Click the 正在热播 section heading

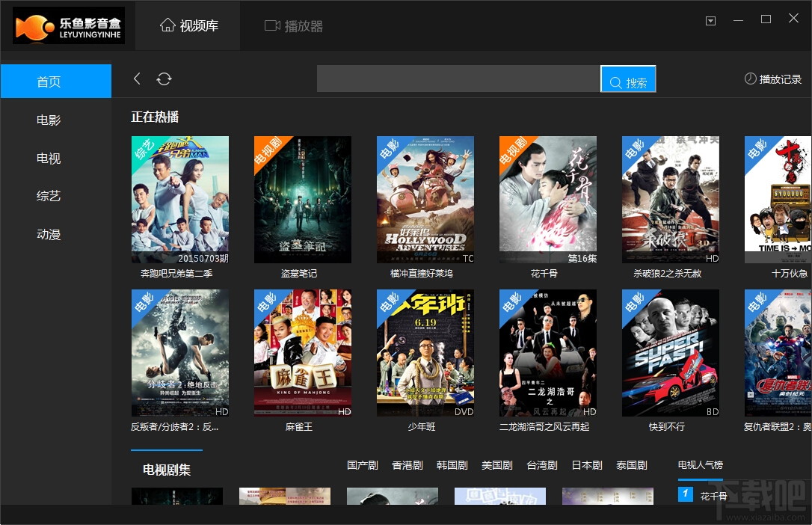[155, 117]
